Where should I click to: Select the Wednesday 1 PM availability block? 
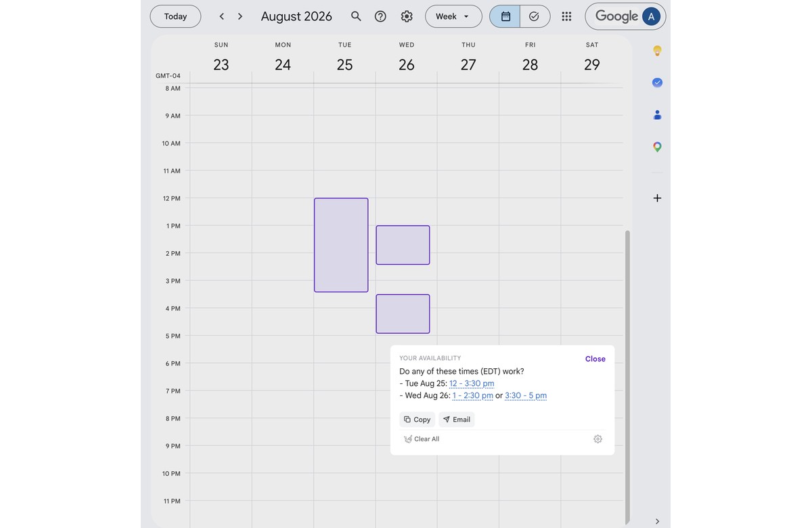pyautogui.click(x=403, y=245)
